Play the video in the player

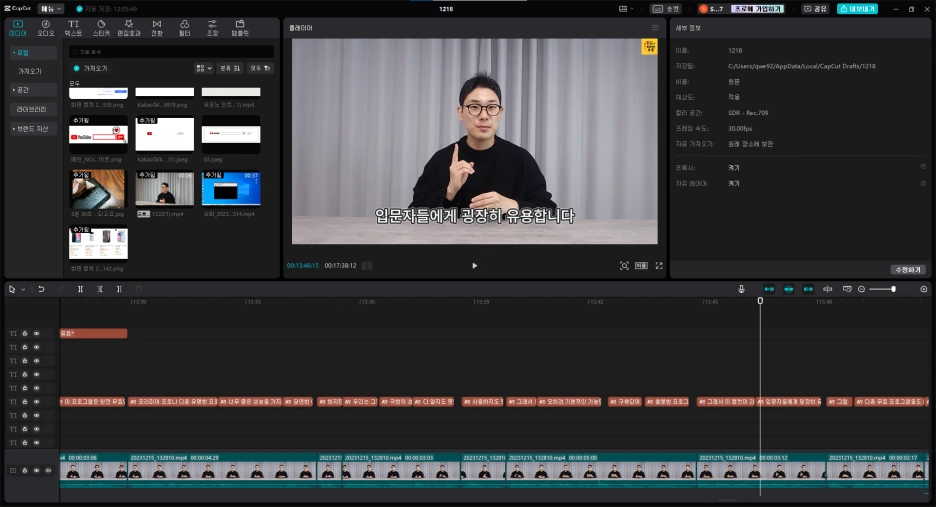pyautogui.click(x=475, y=266)
